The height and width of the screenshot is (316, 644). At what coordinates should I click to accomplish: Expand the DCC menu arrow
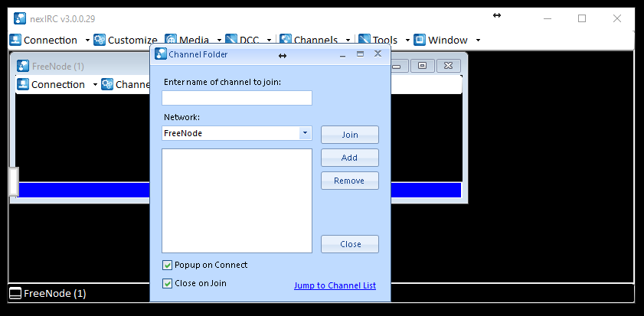click(x=269, y=41)
